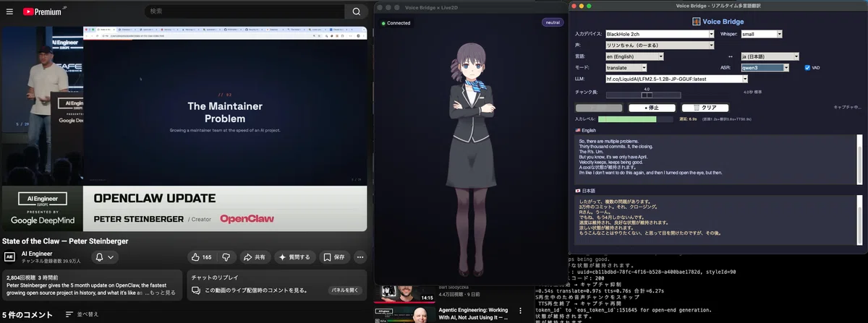This screenshot has width=868, height=323.
Task: Open the 入力デバイス BlackHole 2ch dropdown
Action: 660,34
